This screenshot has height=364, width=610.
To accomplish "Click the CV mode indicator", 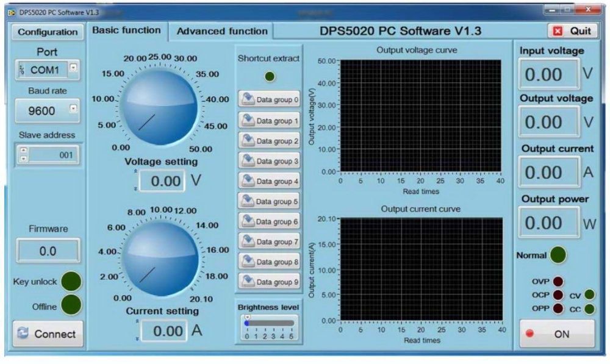I will point(589,294).
